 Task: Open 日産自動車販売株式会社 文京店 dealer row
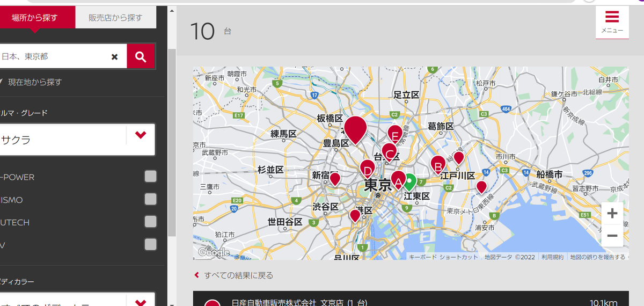(411, 300)
